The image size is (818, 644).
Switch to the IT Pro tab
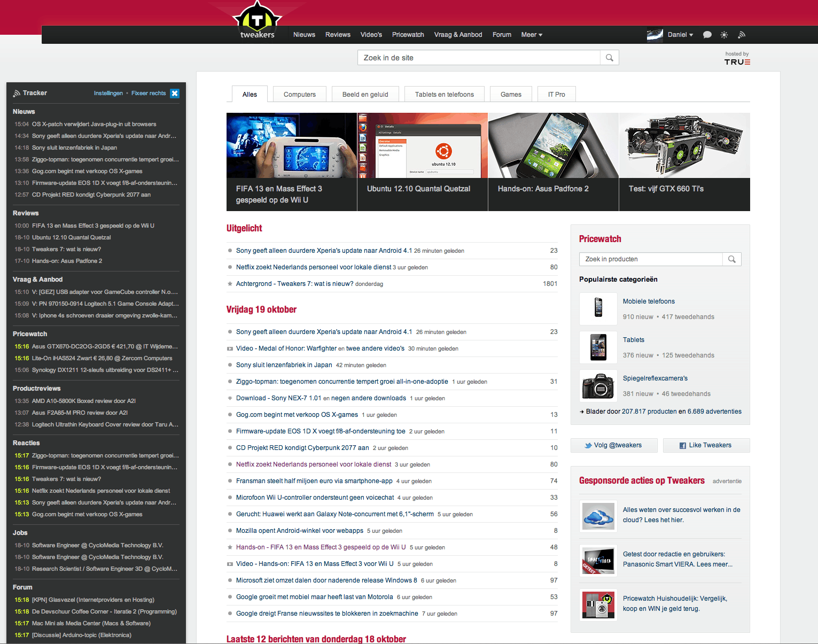pyautogui.click(x=556, y=94)
